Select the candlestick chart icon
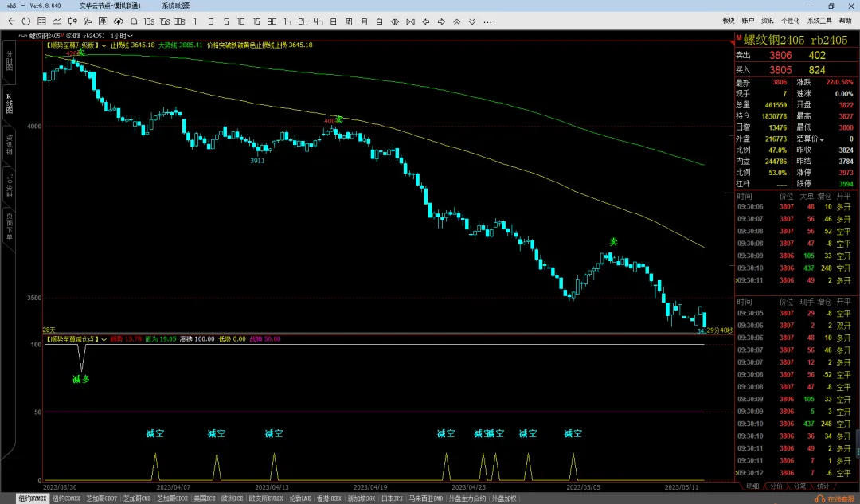The image size is (860, 504). point(72,21)
